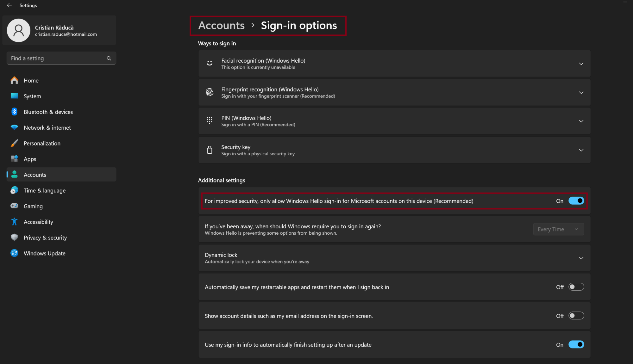
Task: Click the user profile avatar picture
Action: click(x=19, y=31)
